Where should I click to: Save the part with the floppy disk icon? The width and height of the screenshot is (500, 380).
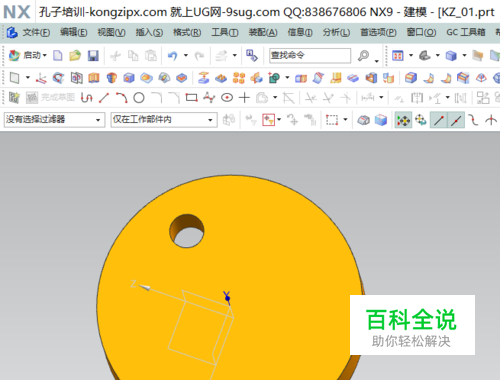click(93, 55)
